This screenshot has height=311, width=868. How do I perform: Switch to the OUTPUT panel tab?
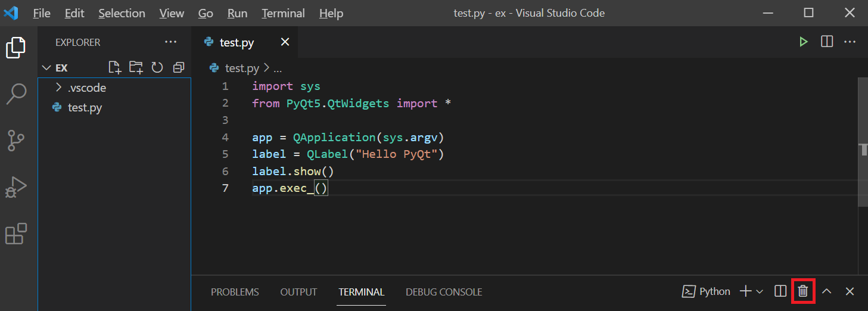(298, 292)
